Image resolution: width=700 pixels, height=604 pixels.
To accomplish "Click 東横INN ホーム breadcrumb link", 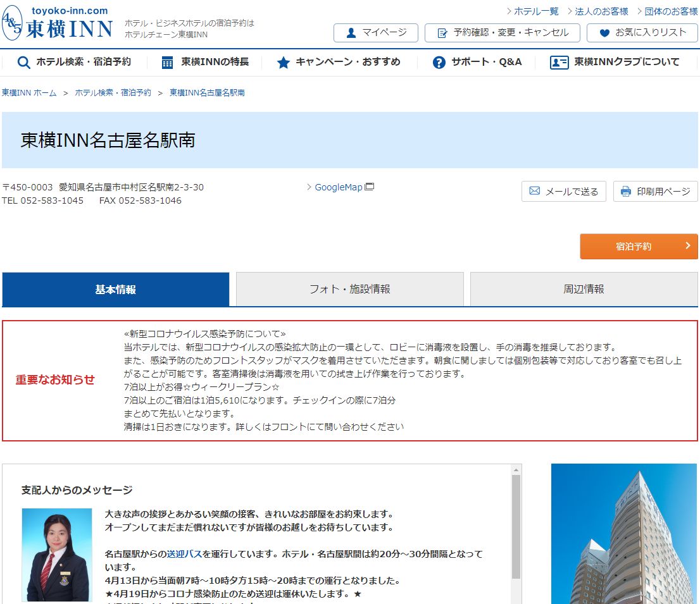I will pyautogui.click(x=29, y=92).
